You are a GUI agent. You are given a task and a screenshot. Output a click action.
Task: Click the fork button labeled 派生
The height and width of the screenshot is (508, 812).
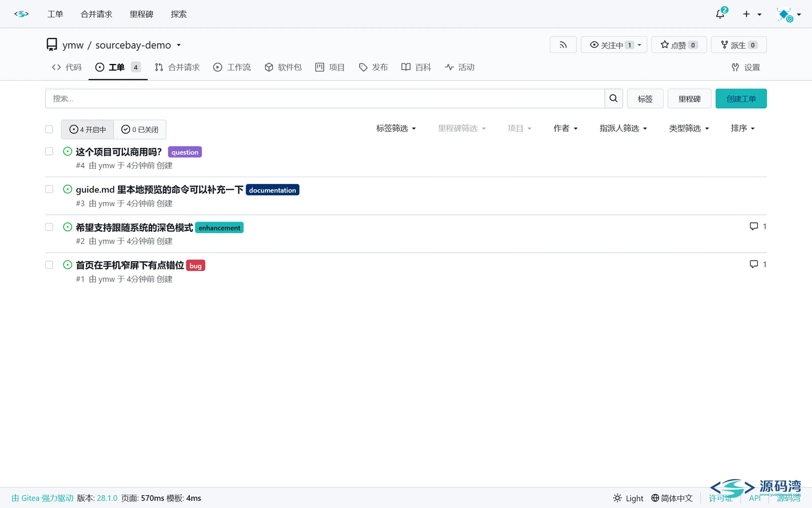click(x=739, y=45)
